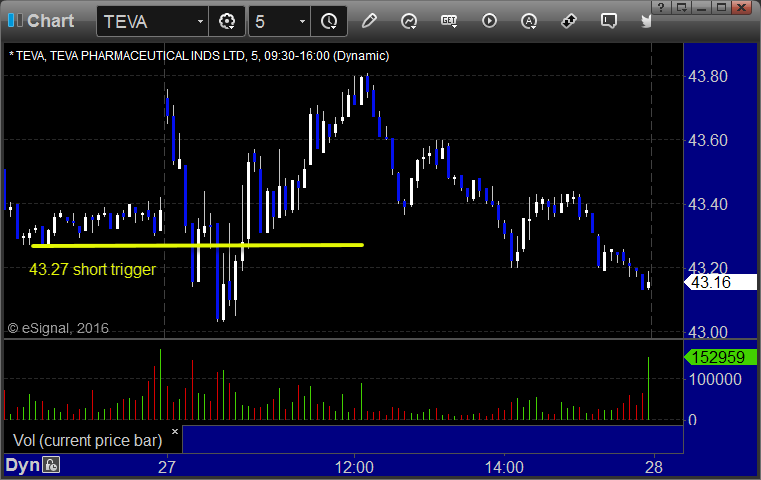The image size is (761, 480).
Task: Click the current price marker 43.16
Action: point(721,282)
